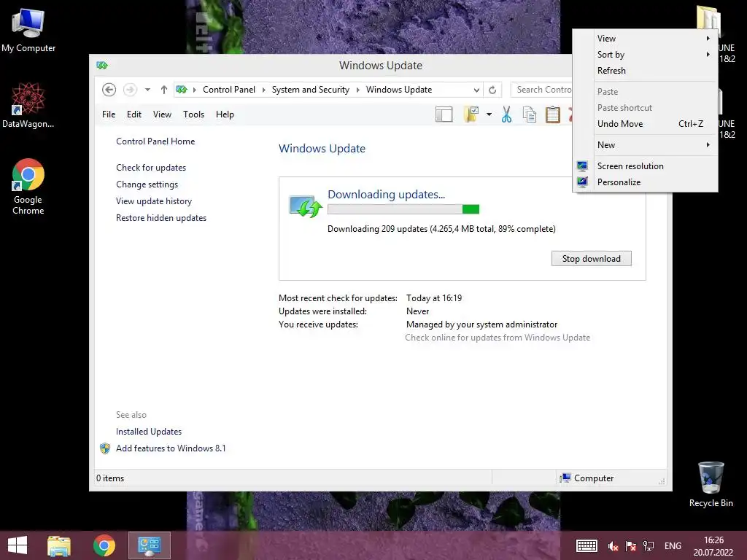Viewport: 747px width, 560px height.
Task: Click the Copy toolbar icon
Action: point(530,114)
